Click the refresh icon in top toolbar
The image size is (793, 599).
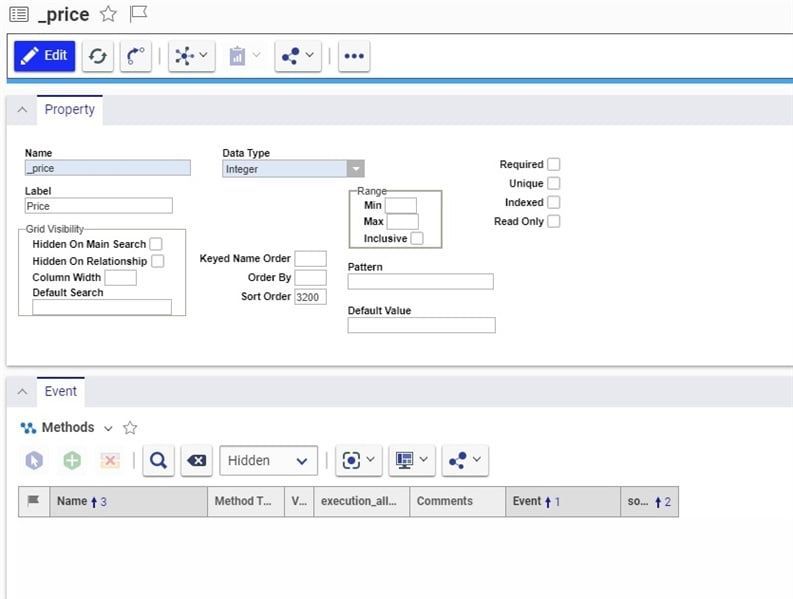(x=97, y=56)
